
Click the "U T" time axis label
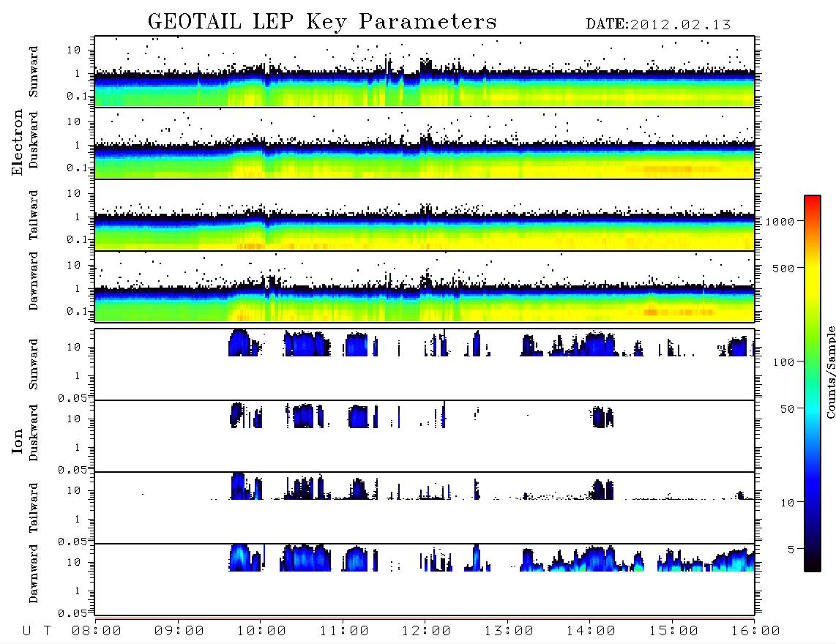[37, 631]
